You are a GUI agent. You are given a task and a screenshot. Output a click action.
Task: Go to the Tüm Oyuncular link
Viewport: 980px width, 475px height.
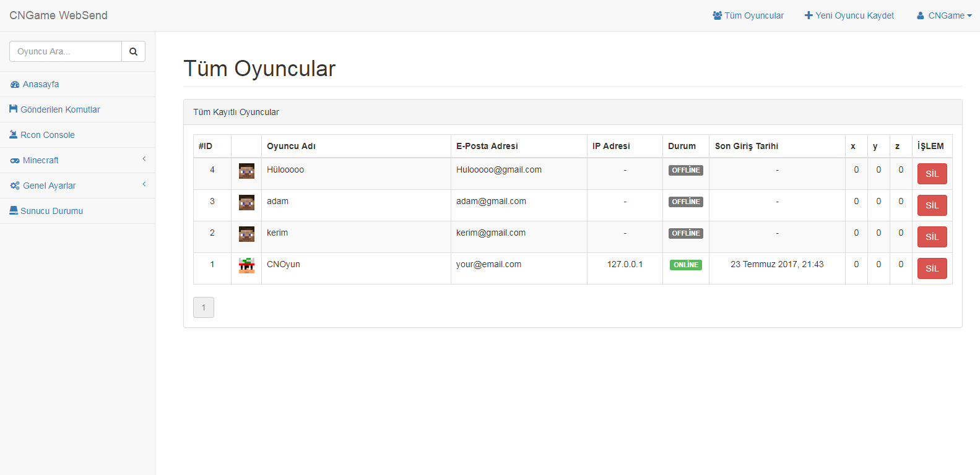pyautogui.click(x=748, y=15)
